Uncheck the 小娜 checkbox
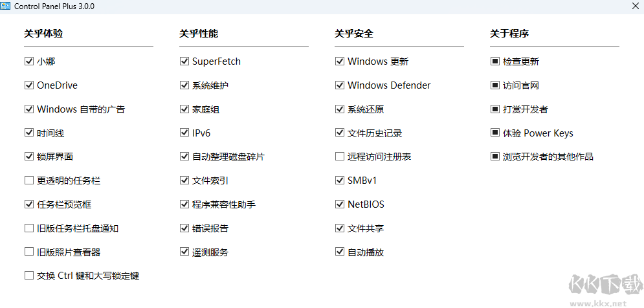This screenshot has height=308, width=644. coord(28,61)
